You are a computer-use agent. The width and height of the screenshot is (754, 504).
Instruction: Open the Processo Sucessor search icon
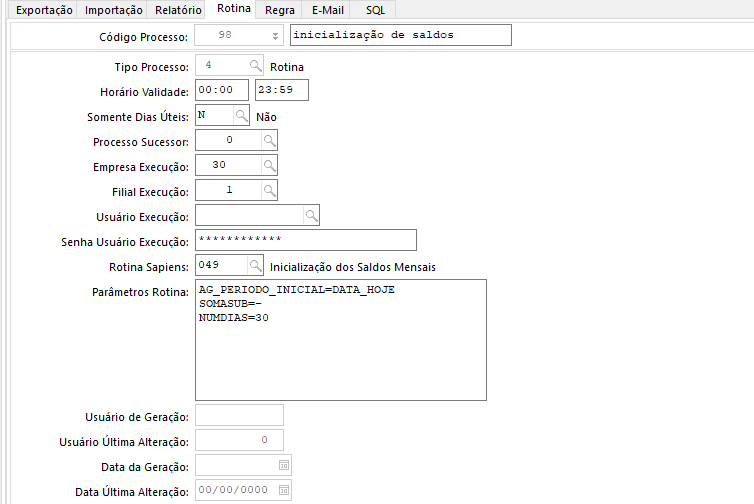269,140
